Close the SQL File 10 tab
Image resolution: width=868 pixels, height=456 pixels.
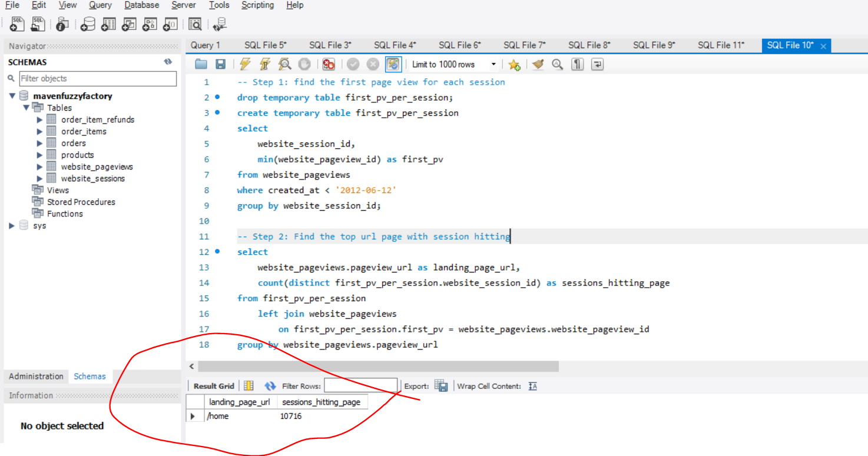(823, 46)
